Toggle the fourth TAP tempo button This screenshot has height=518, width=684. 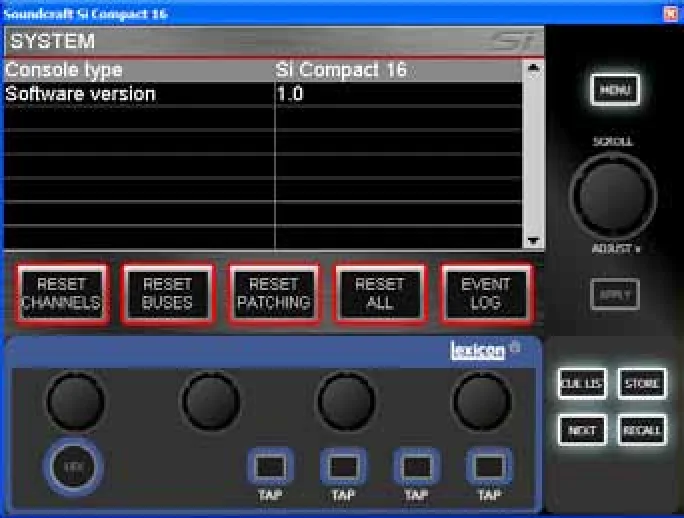click(489, 467)
